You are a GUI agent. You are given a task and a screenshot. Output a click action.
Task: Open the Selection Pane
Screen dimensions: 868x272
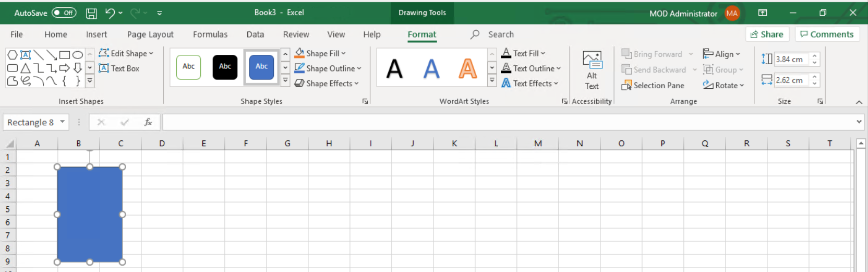653,85
